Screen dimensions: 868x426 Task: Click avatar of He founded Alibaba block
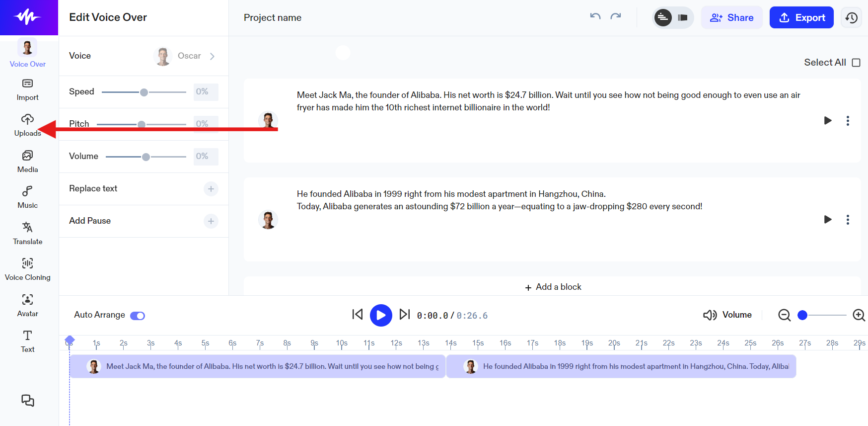(x=268, y=219)
